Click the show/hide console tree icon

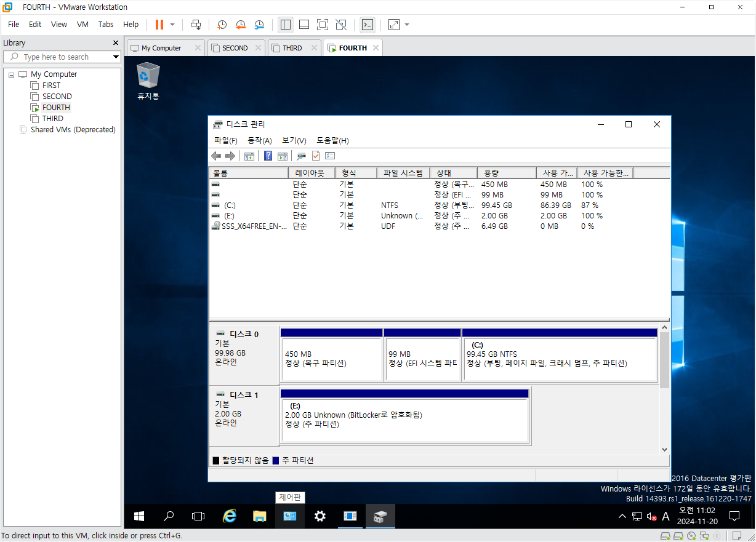point(249,156)
